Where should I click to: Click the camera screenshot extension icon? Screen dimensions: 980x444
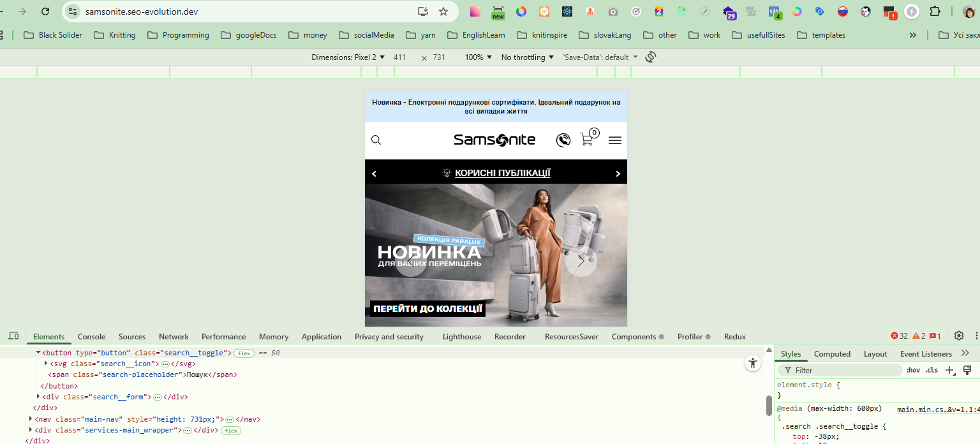coord(613,11)
